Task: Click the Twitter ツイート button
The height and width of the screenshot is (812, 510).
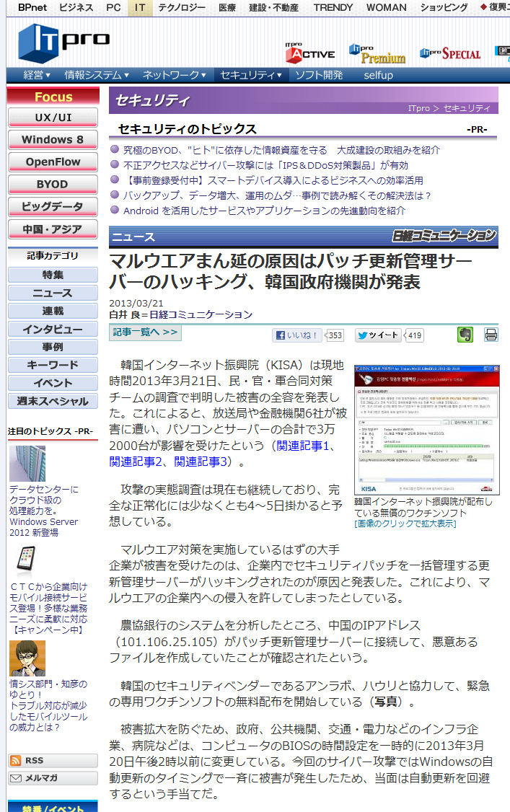Action: pos(379,335)
